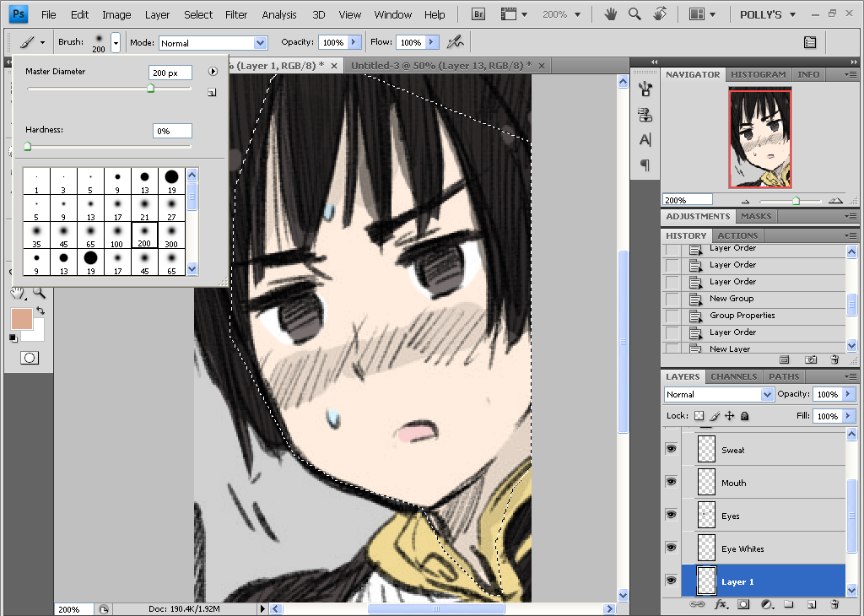Viewport: 864px width, 616px height.
Task: Switch to the Info tab
Action: 807,74
